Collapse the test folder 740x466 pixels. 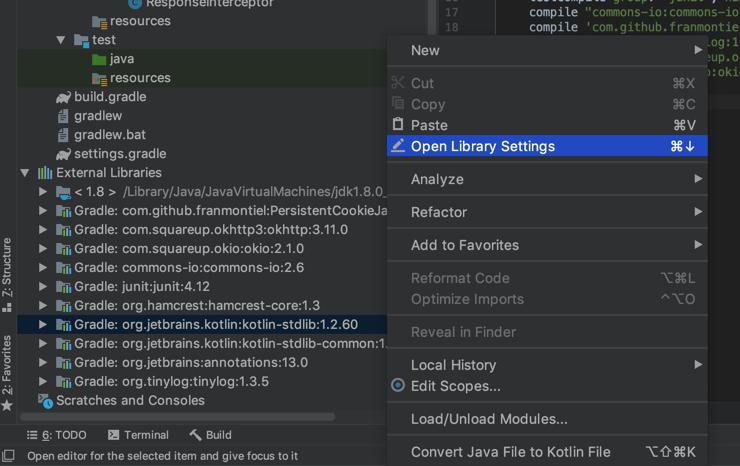point(61,40)
